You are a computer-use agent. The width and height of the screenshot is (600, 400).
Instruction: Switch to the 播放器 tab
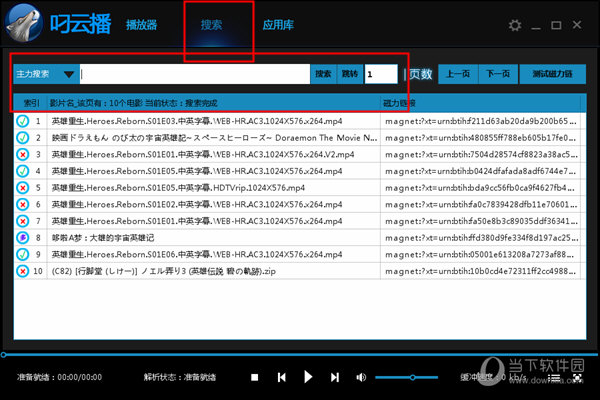coord(142,25)
